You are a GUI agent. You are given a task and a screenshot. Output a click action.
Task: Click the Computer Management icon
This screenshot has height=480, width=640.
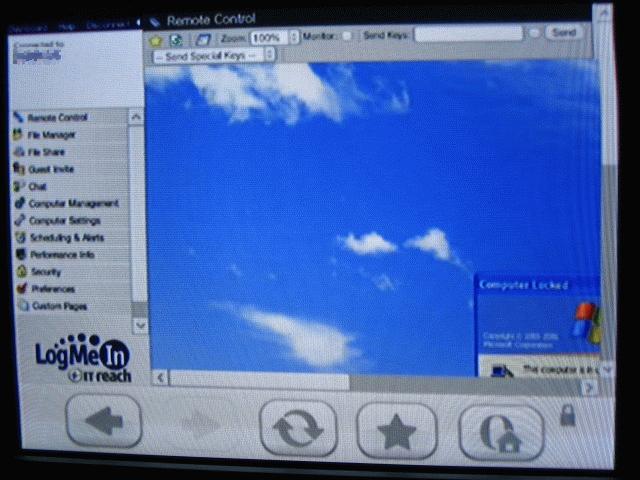pyautogui.click(x=20, y=203)
